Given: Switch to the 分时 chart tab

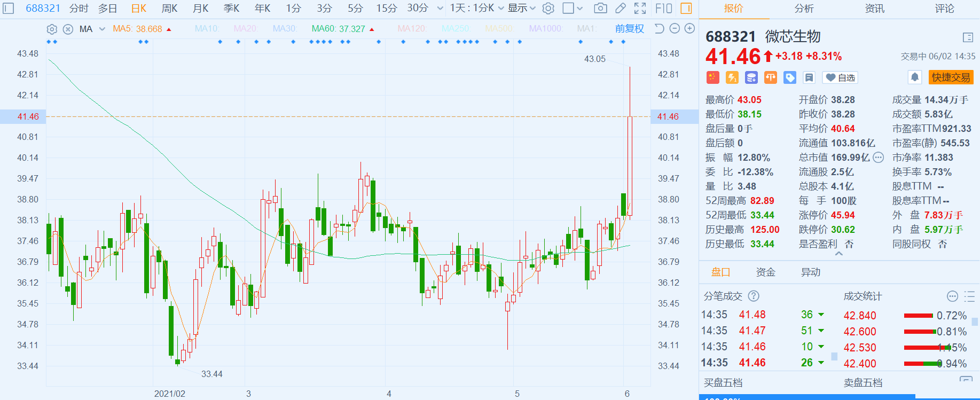Looking at the screenshot, I should (x=79, y=8).
